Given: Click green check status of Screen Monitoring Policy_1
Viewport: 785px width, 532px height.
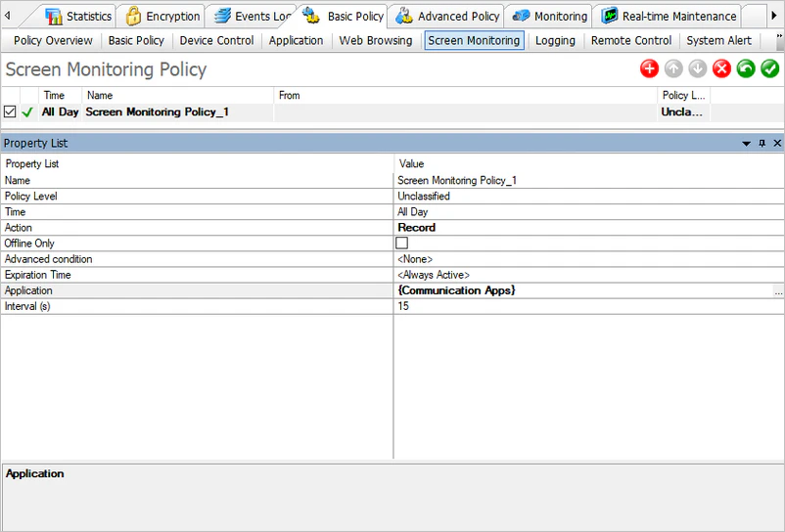Looking at the screenshot, I should (27, 112).
